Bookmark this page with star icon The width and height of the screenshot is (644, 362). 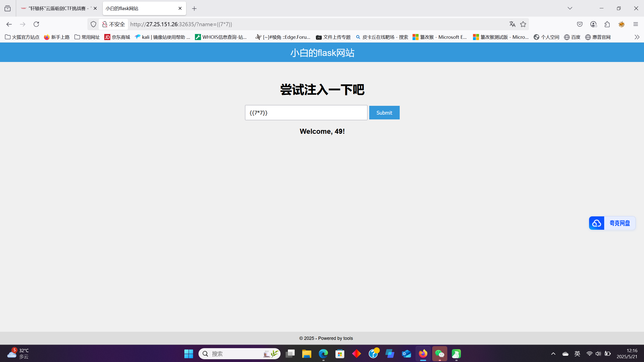[x=523, y=24]
